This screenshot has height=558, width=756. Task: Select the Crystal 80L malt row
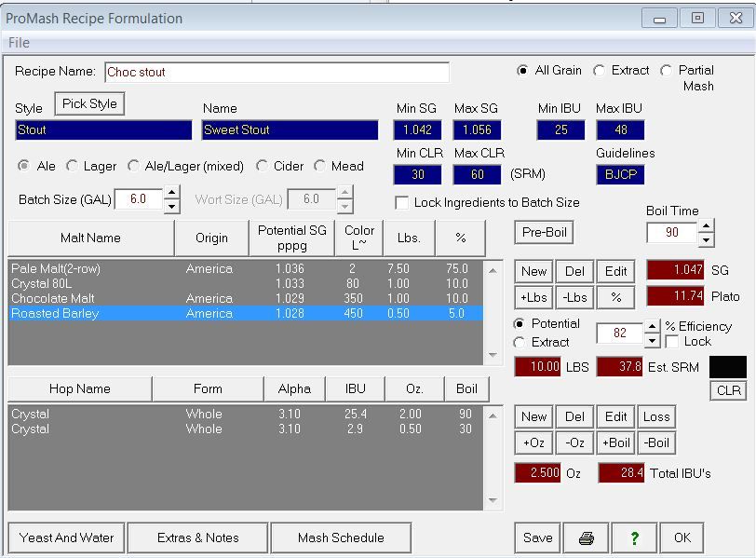pyautogui.click(x=246, y=283)
